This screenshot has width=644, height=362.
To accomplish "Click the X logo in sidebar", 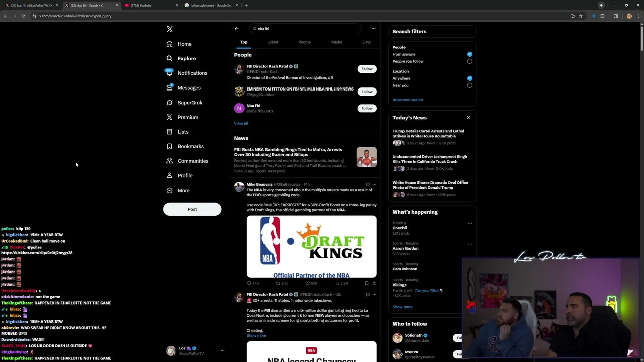I will pyautogui.click(x=170, y=29).
